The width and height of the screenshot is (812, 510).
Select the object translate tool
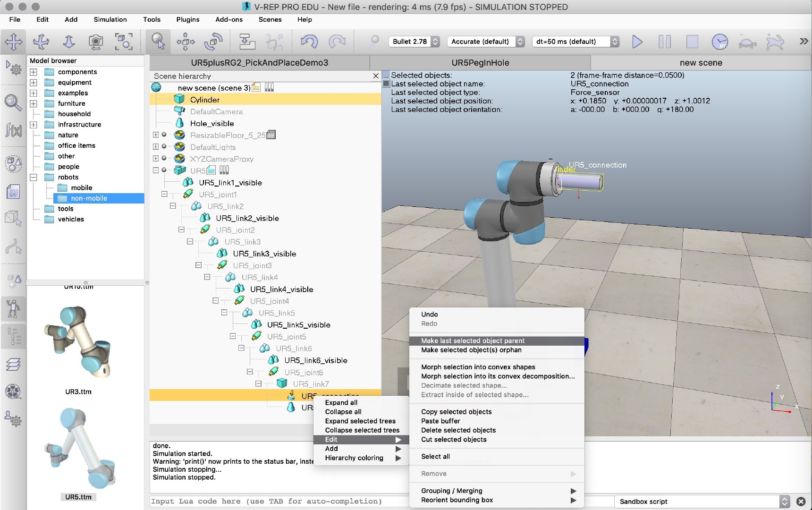pyautogui.click(x=186, y=42)
